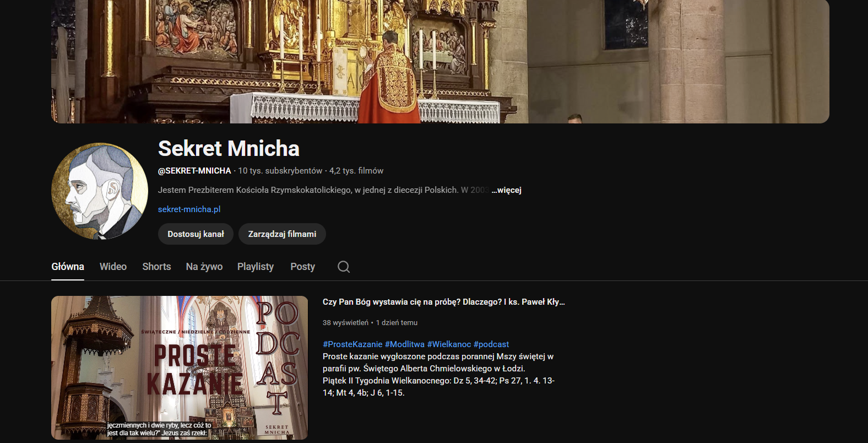Viewport: 868px width, 443px height.
Task: Open the #Wielkanoc hashtag
Action: [x=449, y=344]
